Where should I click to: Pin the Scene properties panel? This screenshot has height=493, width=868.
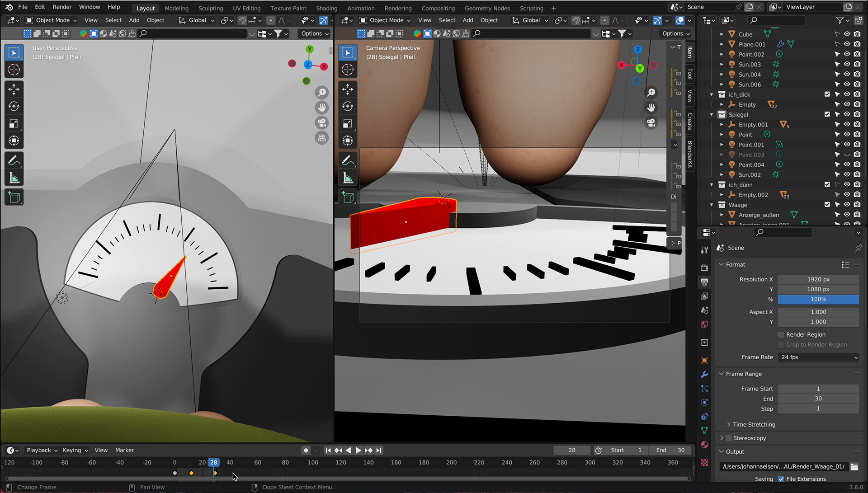pos(859,248)
